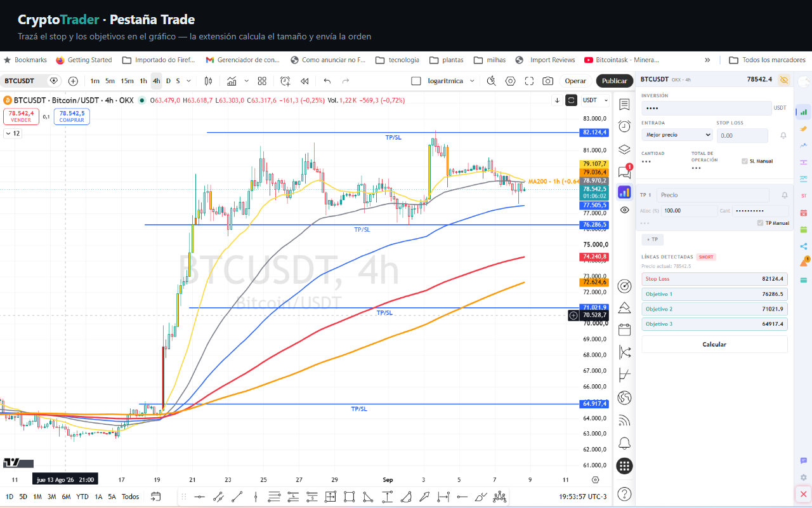
Task: Click the 82.124,4 price line label
Action: pos(594,132)
